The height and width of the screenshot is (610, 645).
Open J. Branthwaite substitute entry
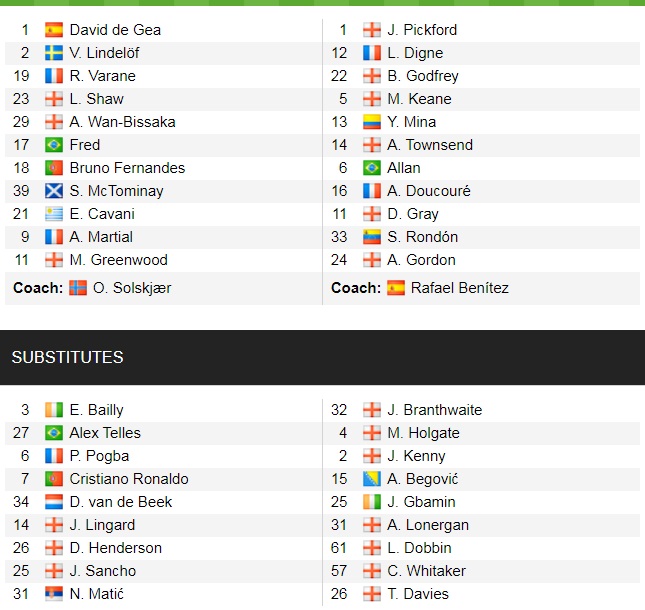pyautogui.click(x=434, y=410)
